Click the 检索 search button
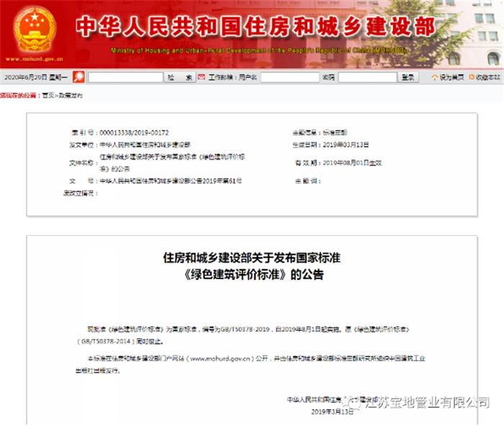Image resolution: width=504 pixels, height=428 pixels. tap(180, 78)
